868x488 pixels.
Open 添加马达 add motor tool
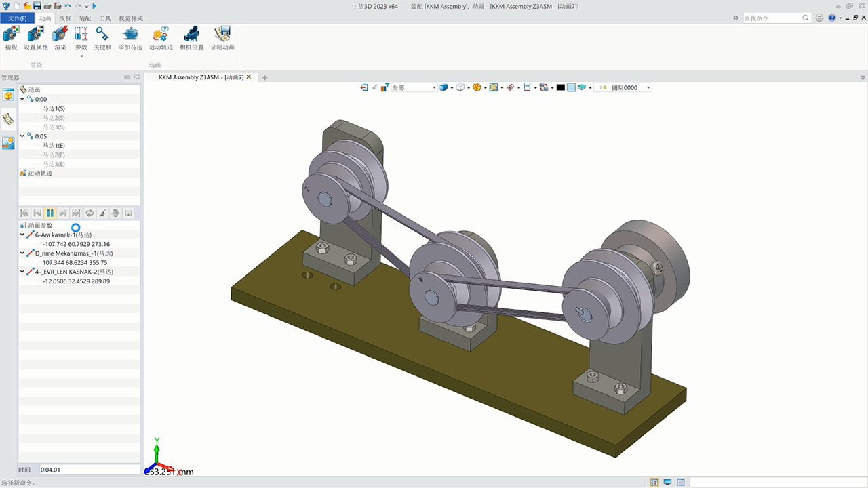click(130, 35)
